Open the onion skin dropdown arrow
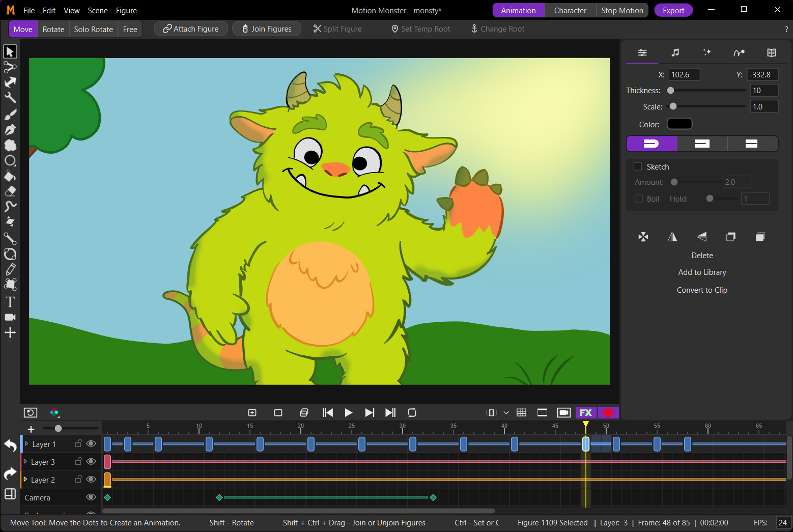793x532 pixels. 506,412
